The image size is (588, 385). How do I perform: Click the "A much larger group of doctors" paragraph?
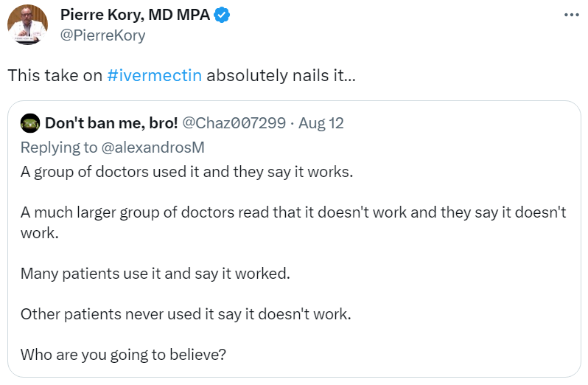pos(293,212)
